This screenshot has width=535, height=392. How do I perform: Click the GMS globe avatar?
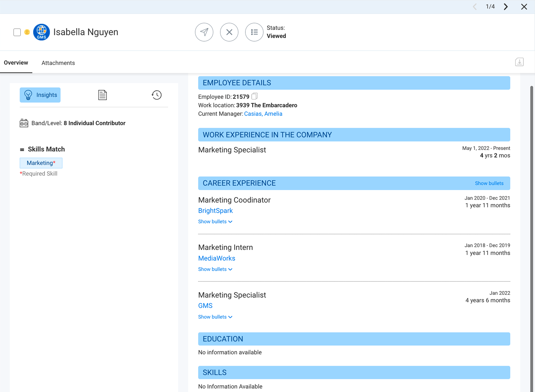click(x=42, y=32)
